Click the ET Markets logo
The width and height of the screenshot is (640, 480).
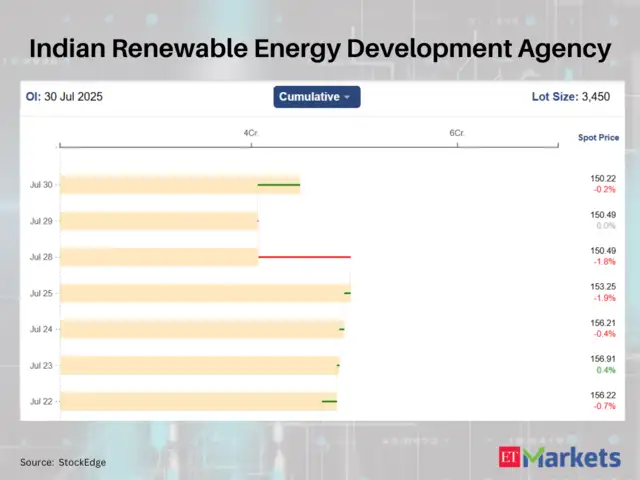[559, 458]
